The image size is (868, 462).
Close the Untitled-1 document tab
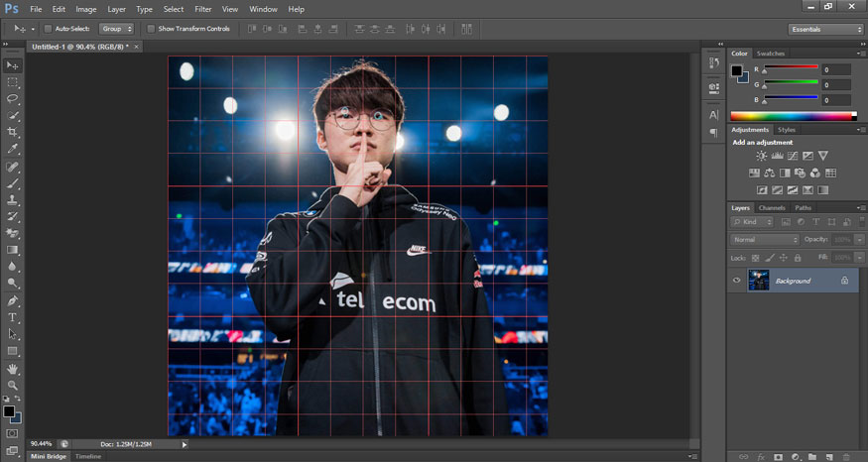pyautogui.click(x=136, y=47)
